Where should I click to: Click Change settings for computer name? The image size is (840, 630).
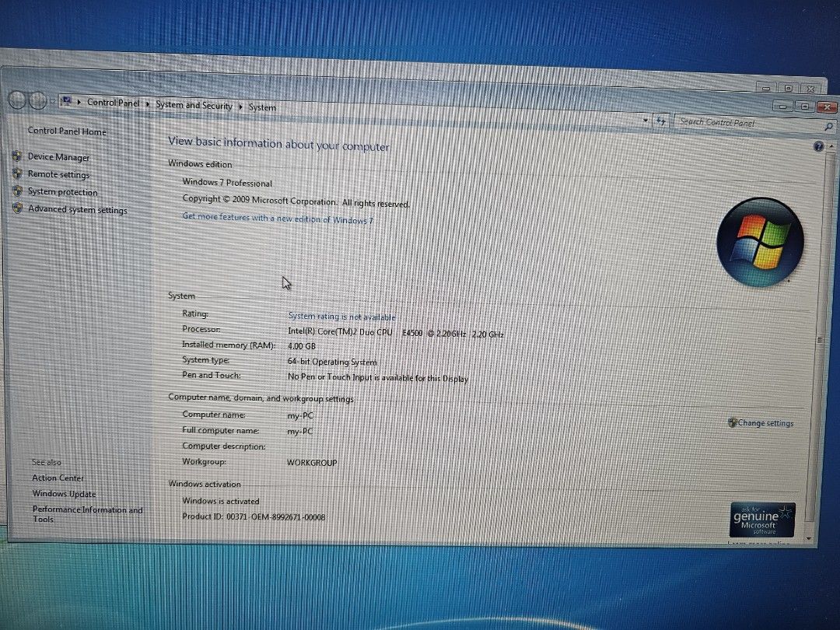[766, 423]
